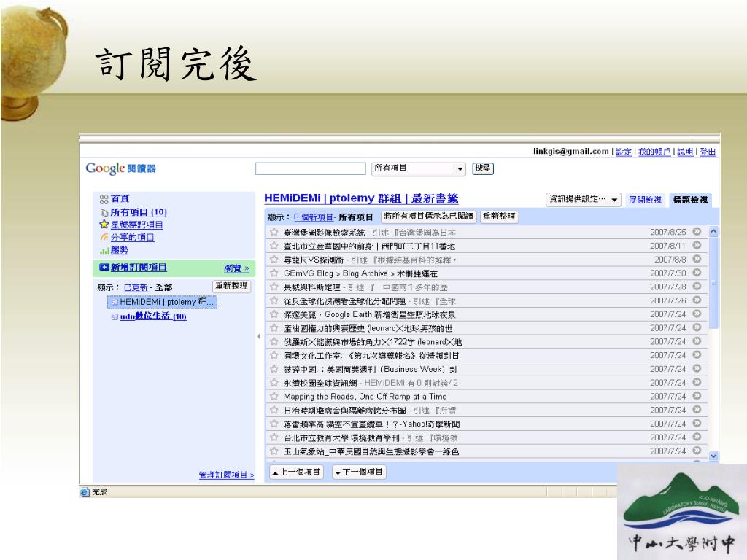Open 管理訂閱項目 link

coord(226,475)
